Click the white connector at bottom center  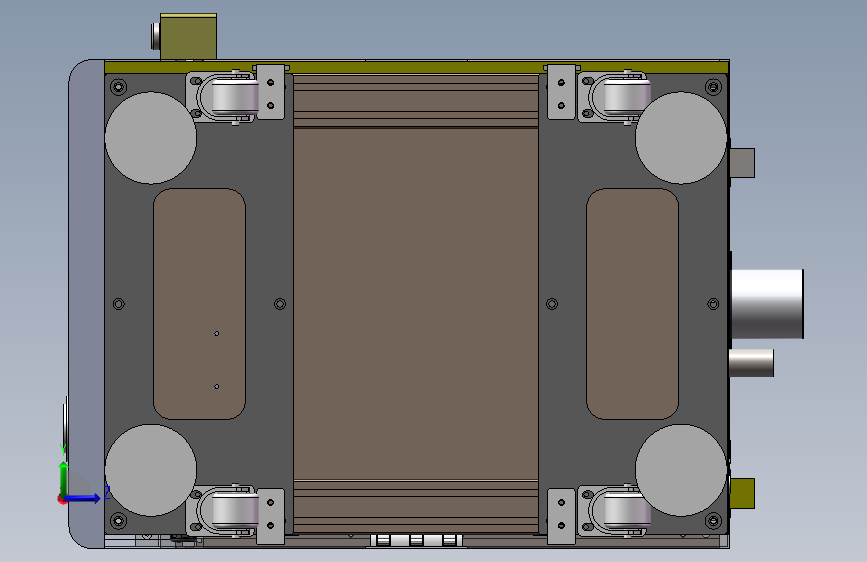[x=416, y=540]
